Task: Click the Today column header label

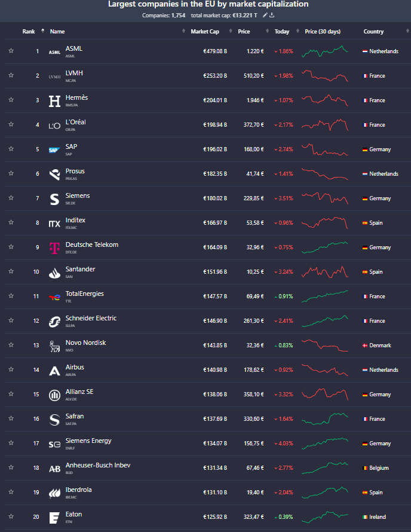Action: click(x=282, y=31)
